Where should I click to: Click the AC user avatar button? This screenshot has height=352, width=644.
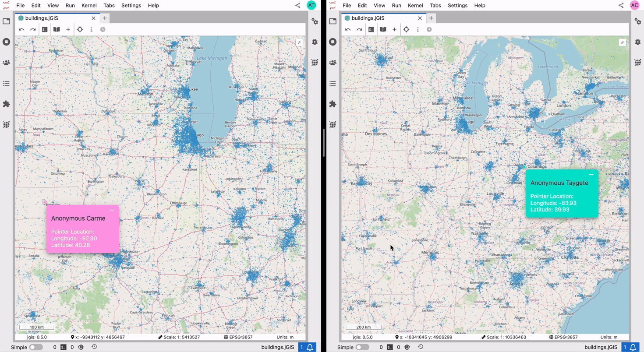click(634, 6)
